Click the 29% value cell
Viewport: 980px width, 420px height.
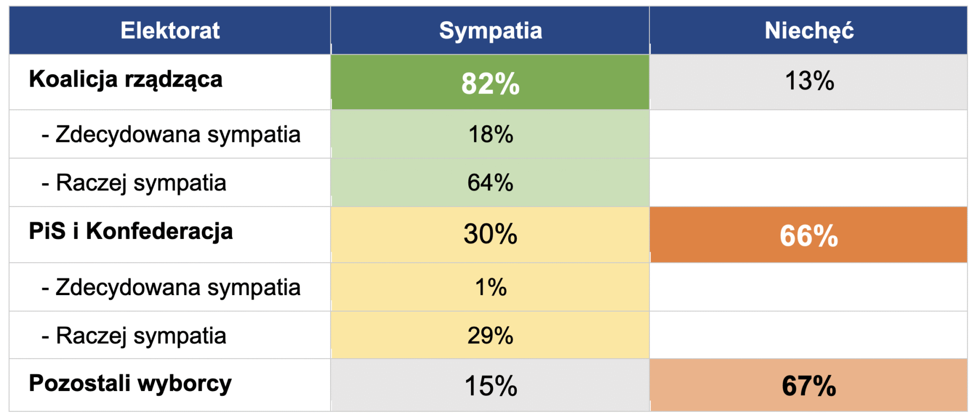click(490, 335)
